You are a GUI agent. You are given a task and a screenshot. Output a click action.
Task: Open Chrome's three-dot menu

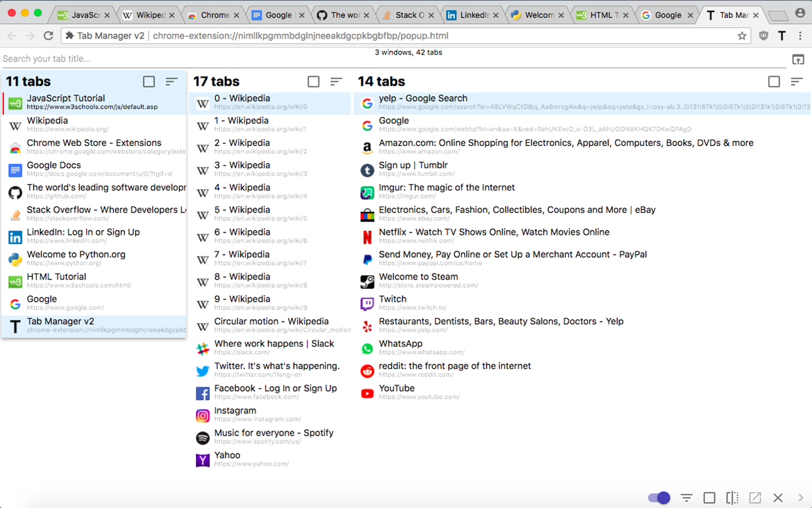tap(801, 36)
